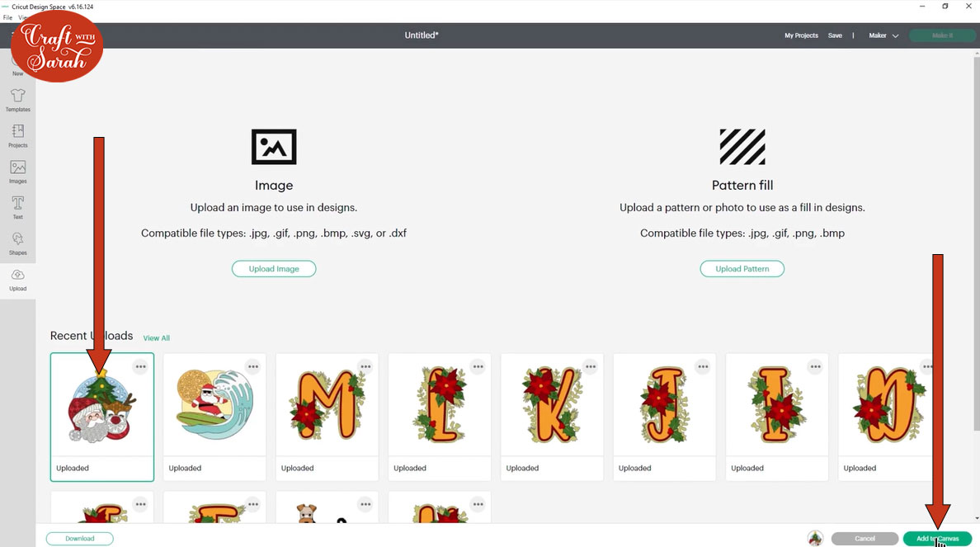Click the Add to Canvas button
This screenshot has height=547, width=980.
click(x=937, y=538)
